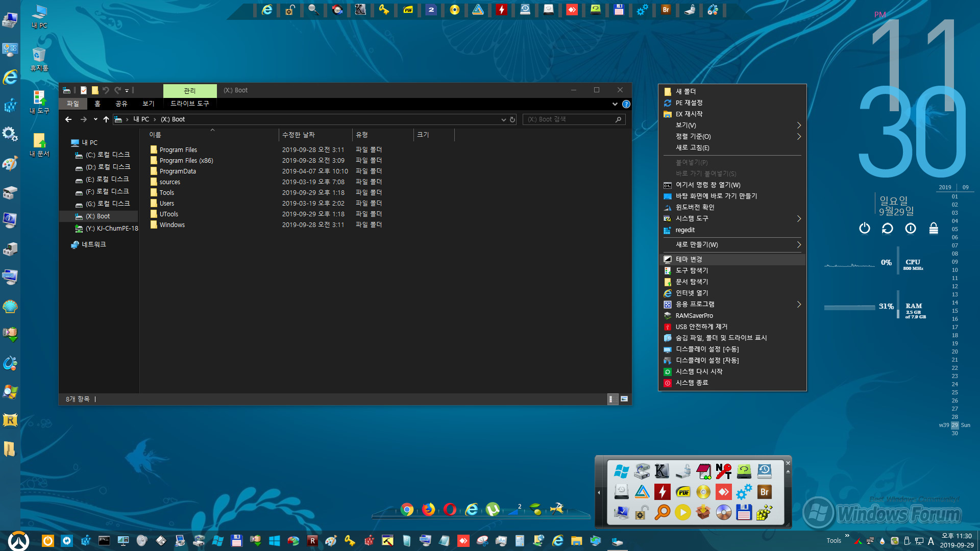The image size is (980, 551).
Task: Open Internet Explorer from the top dock
Action: (x=266, y=10)
